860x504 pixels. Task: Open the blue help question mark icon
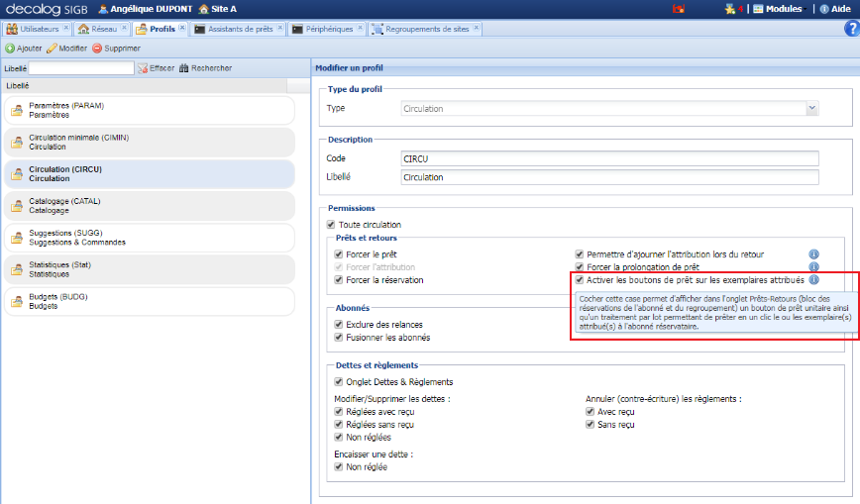(x=813, y=280)
